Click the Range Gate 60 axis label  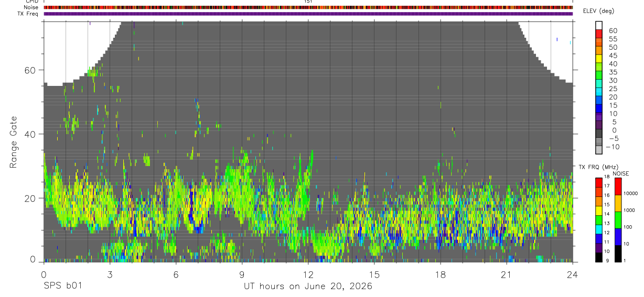pyautogui.click(x=33, y=70)
